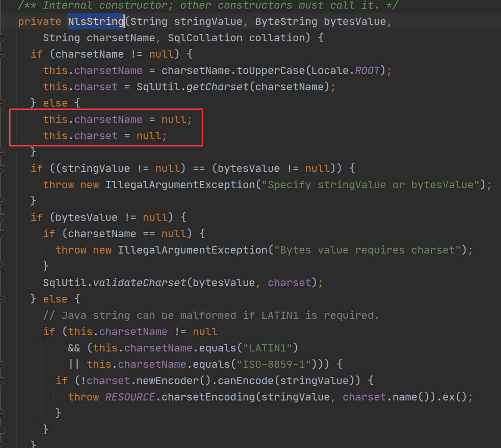Click 'this.charsetName = null;' assignment line

coord(118,120)
